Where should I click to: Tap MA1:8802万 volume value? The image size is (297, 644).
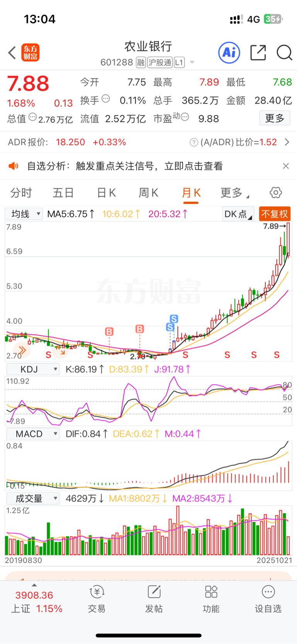tap(138, 498)
